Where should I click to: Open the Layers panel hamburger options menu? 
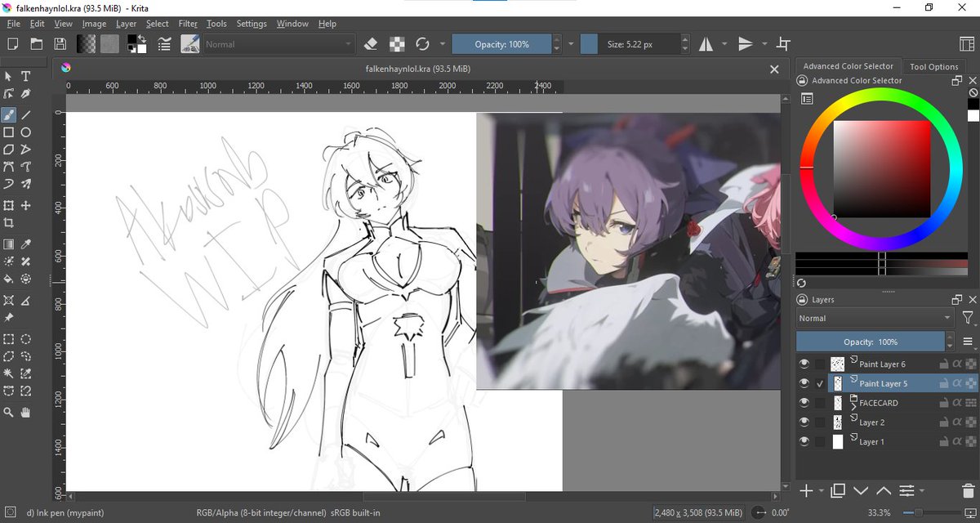pos(967,342)
